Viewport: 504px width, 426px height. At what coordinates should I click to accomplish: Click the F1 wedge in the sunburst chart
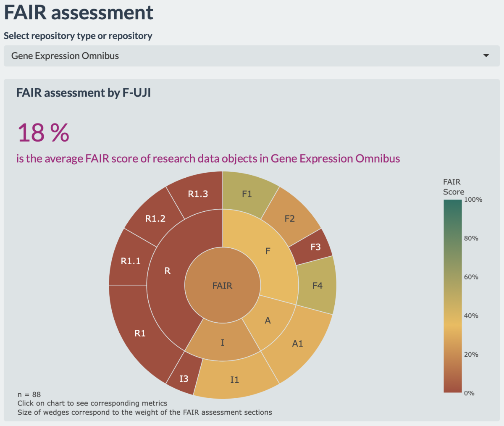(248, 194)
